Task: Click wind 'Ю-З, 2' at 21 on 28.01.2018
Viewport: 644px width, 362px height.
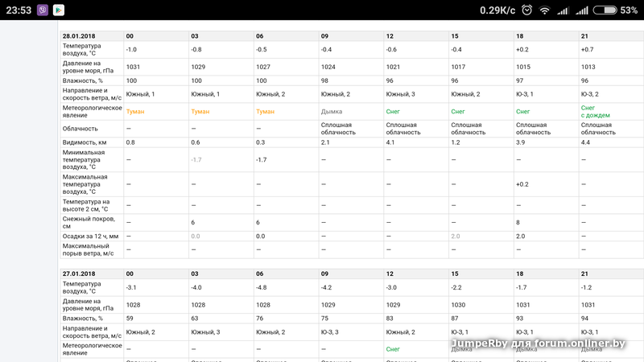Action: 589,94
